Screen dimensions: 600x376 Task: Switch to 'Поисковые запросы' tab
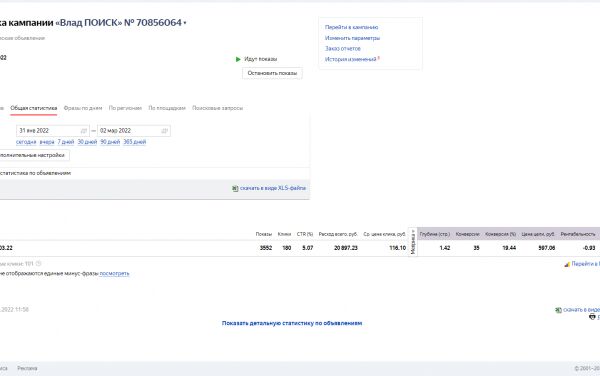217,108
